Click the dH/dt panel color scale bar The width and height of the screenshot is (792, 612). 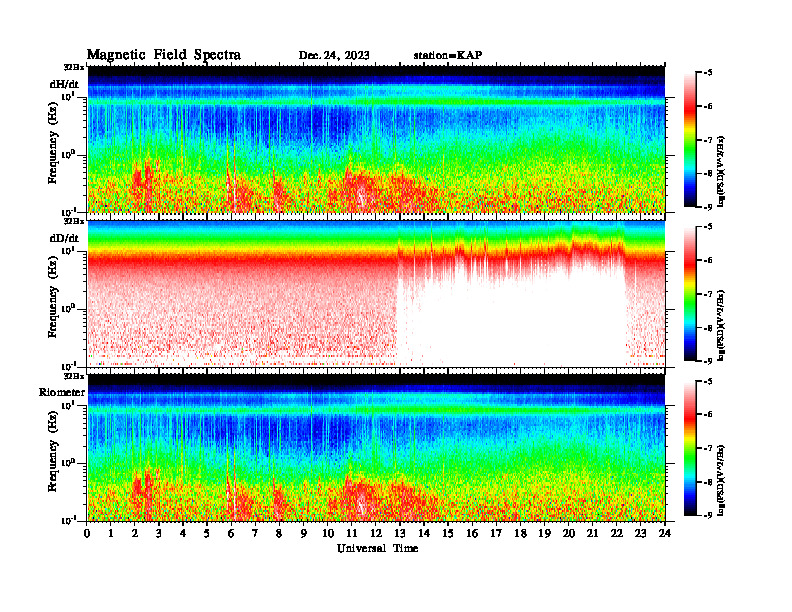[690, 140]
